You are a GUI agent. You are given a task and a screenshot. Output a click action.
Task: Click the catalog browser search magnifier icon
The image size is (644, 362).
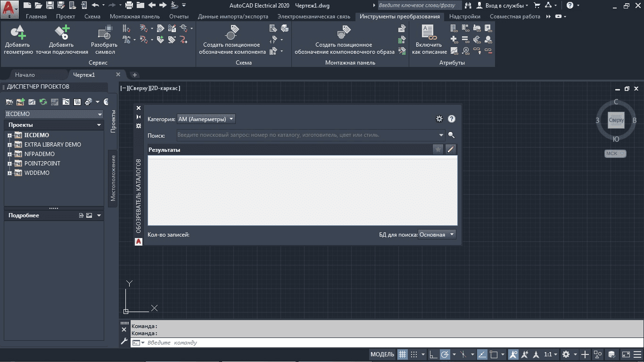pos(451,135)
